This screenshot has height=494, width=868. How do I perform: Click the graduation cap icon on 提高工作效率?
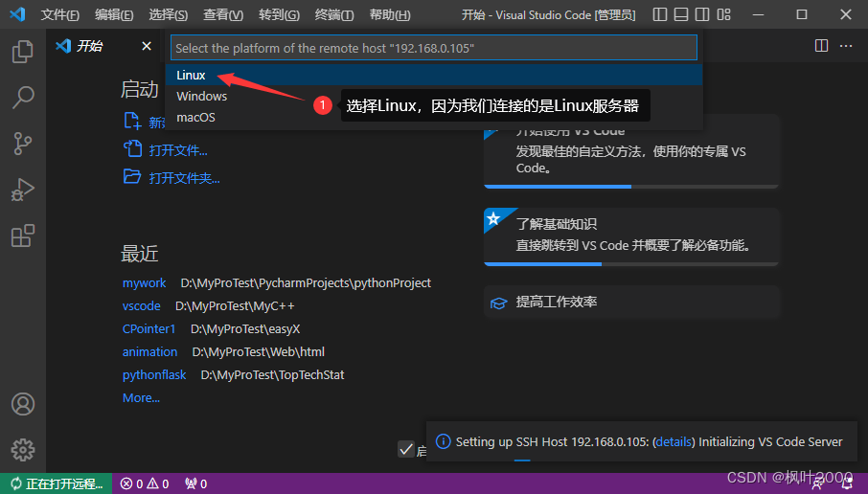click(x=498, y=303)
